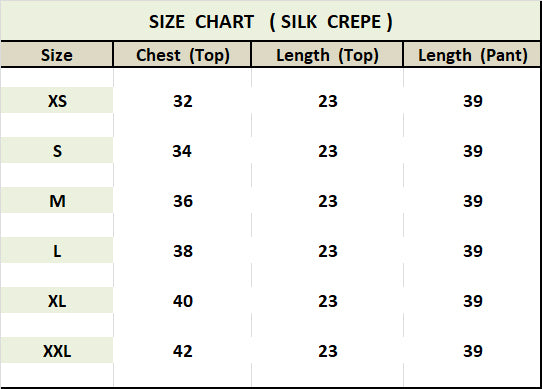Select chest value 38 for L

(x=183, y=251)
